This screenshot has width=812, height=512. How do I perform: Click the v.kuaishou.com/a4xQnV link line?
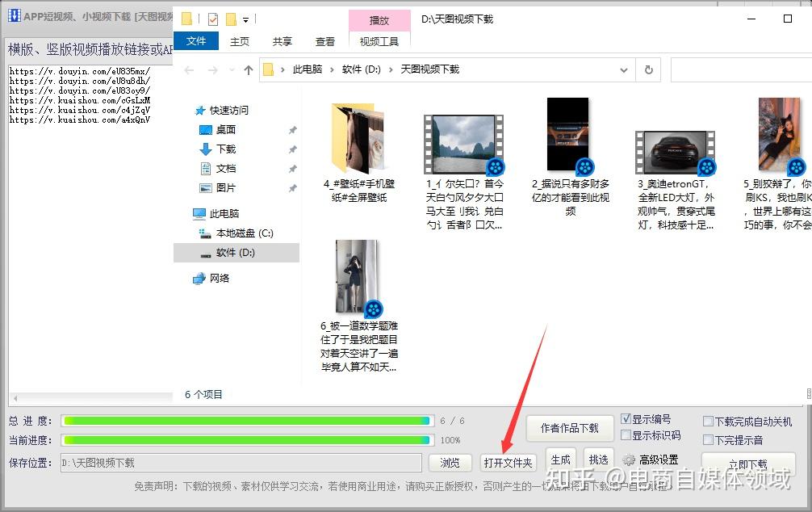point(80,120)
